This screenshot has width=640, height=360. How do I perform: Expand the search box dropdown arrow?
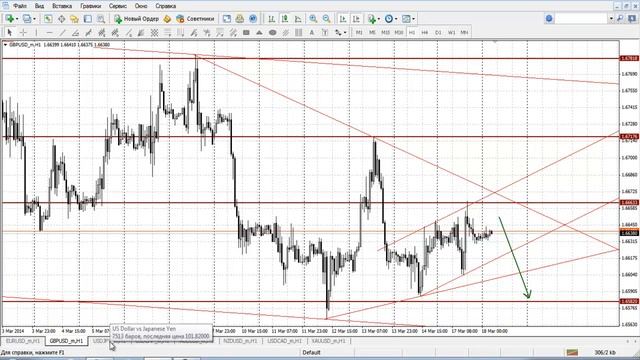(611, 19)
